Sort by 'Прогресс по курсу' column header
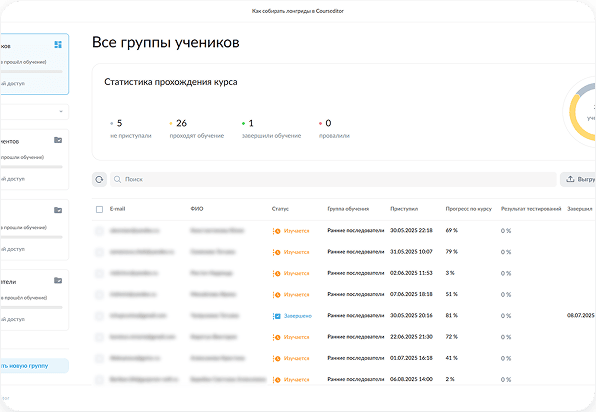The width and height of the screenshot is (596, 412). [469, 209]
